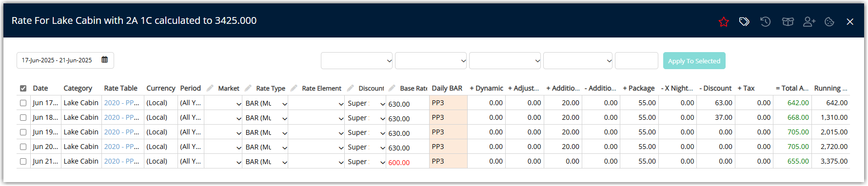The height and width of the screenshot is (186, 868).
Task: Click the discount value 63.00 for Jun 17
Action: (x=723, y=103)
